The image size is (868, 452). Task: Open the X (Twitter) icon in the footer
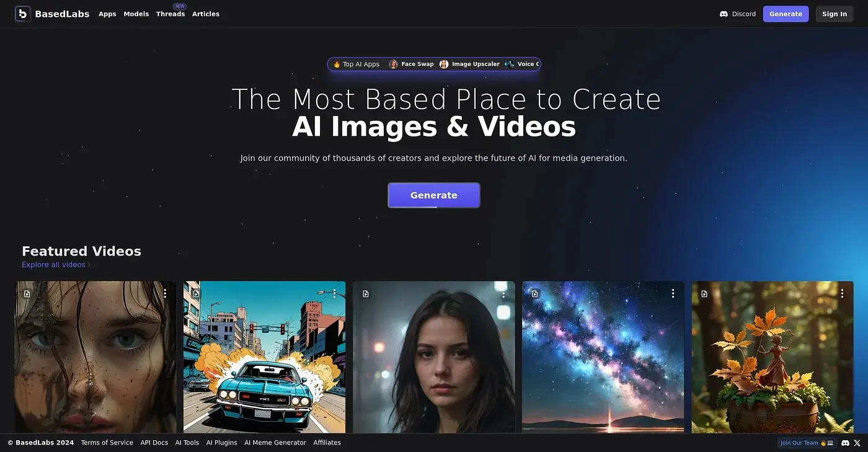click(x=857, y=443)
